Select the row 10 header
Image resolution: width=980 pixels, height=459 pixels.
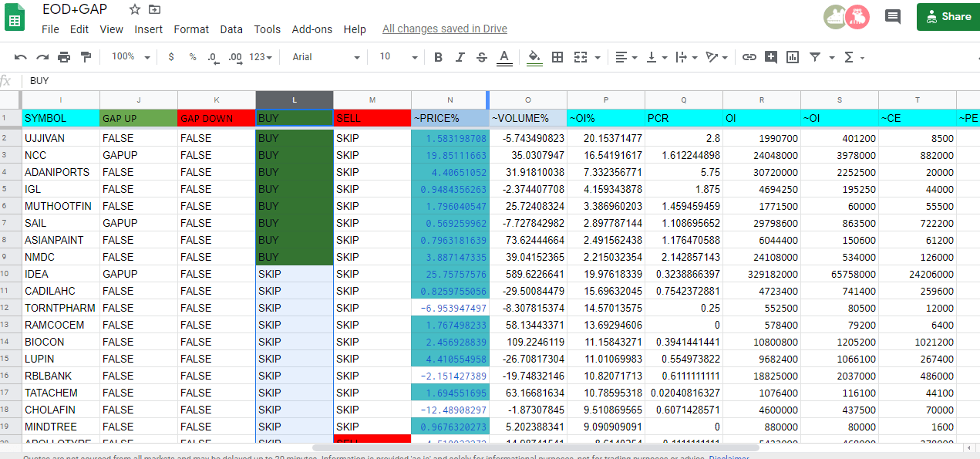(x=11, y=274)
